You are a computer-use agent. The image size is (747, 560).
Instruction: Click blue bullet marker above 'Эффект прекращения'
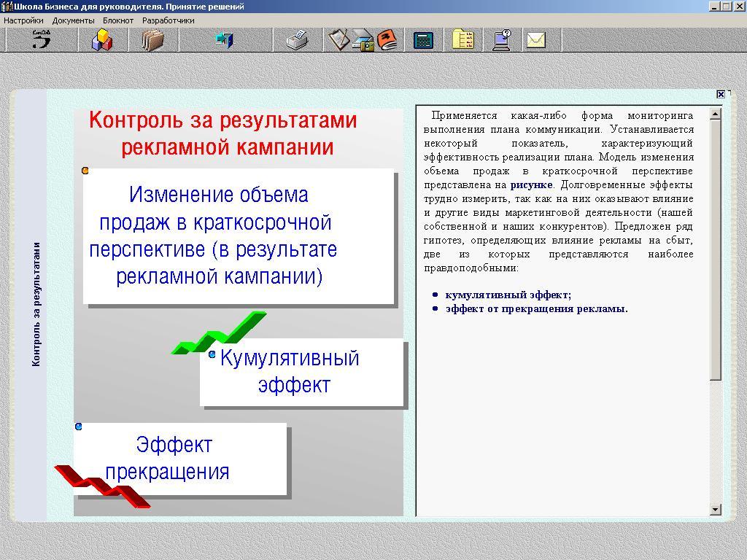coord(79,426)
